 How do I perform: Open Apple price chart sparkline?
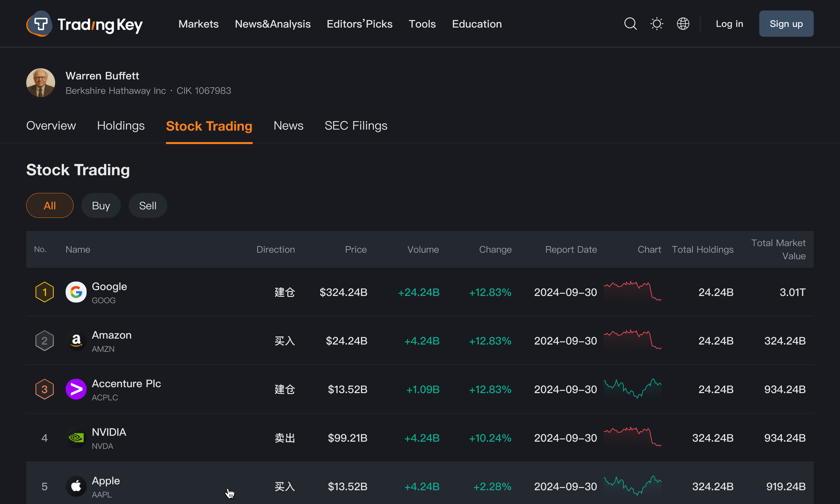pyautogui.click(x=633, y=486)
